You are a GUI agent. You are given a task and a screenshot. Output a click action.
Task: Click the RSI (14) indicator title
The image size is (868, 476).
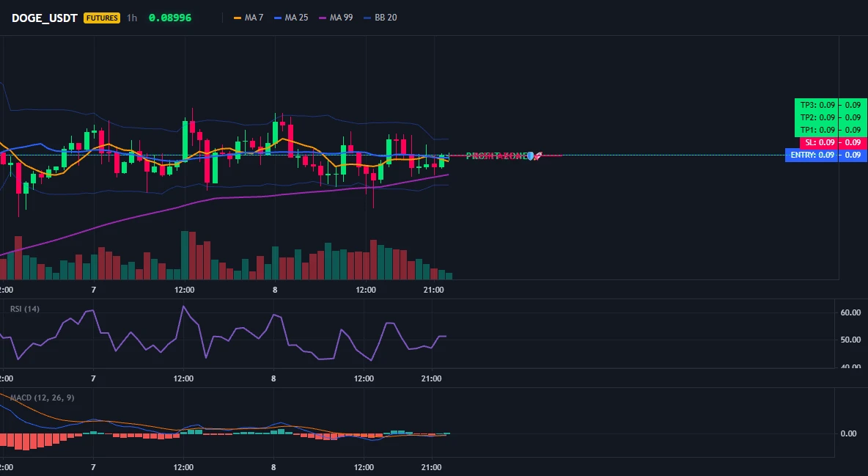click(25, 309)
